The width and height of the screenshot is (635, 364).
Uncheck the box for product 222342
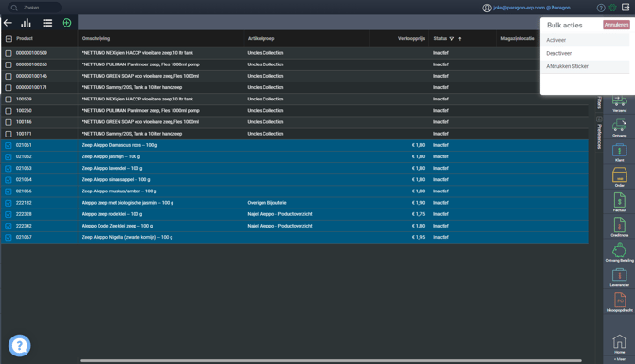click(9, 226)
